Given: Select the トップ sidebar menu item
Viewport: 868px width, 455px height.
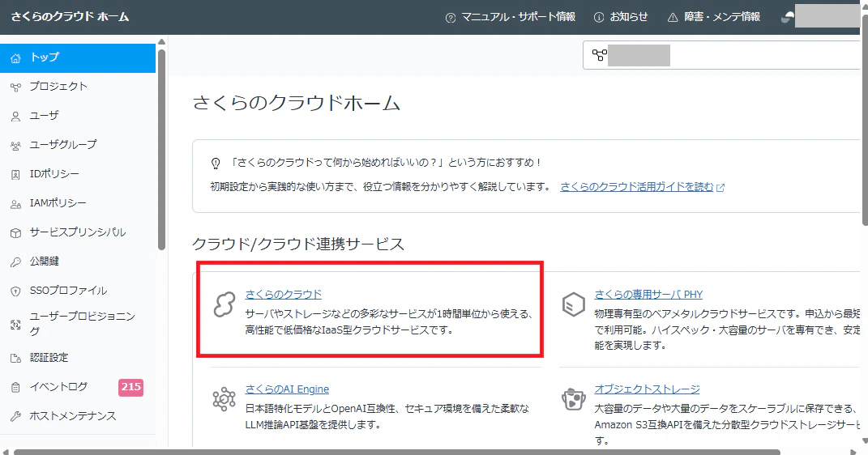Looking at the screenshot, I should (78, 58).
